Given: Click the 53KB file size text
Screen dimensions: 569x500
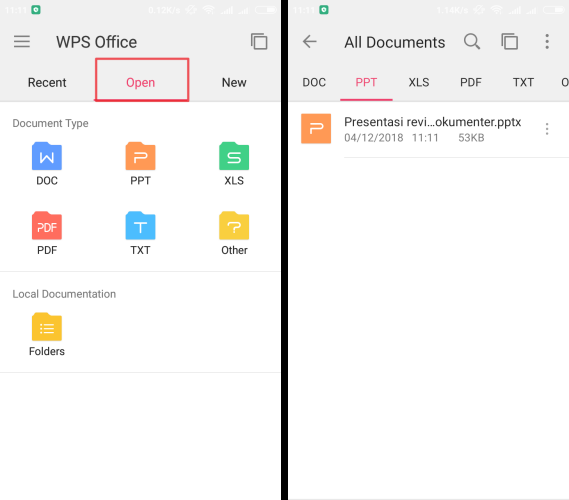Looking at the screenshot, I should coord(471,138).
